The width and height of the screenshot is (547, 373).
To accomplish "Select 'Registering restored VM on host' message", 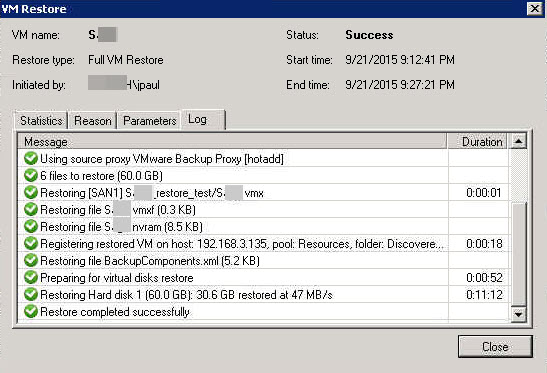I will point(242,244).
